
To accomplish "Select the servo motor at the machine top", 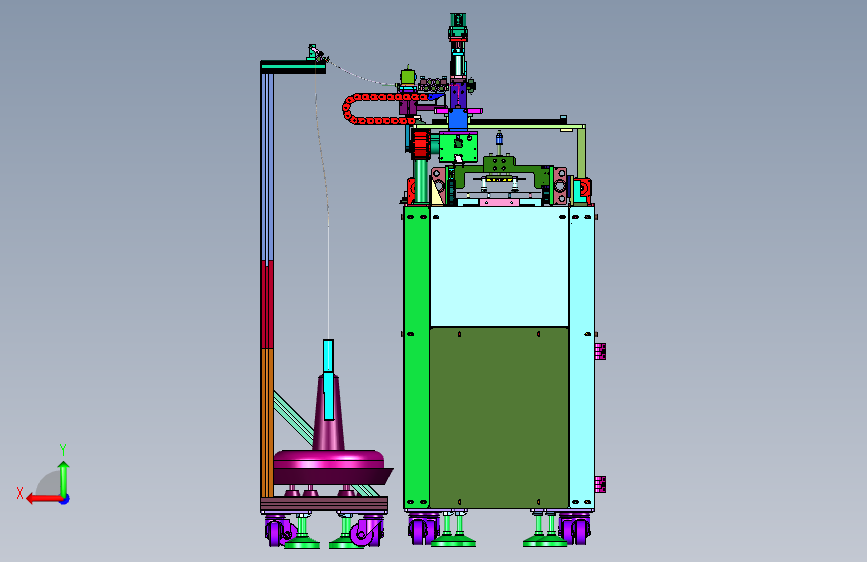I will pyautogui.click(x=458, y=28).
